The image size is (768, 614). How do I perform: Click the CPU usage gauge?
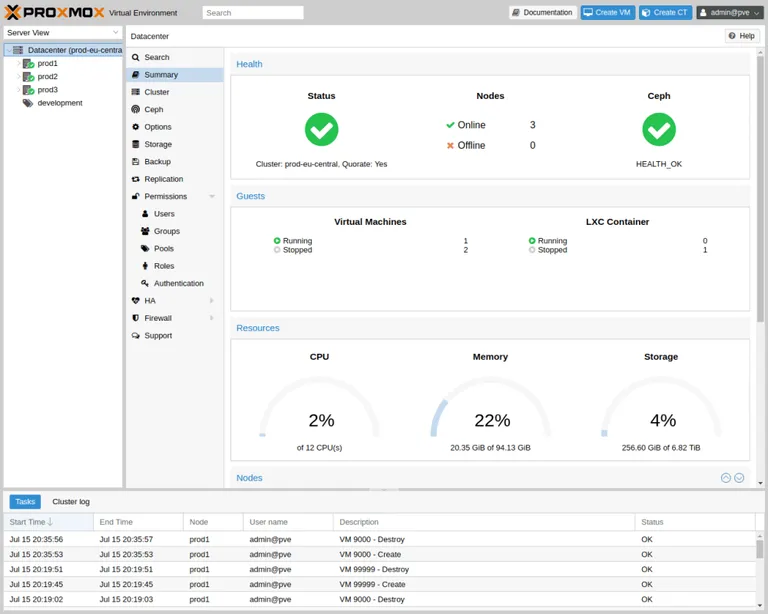coord(319,406)
